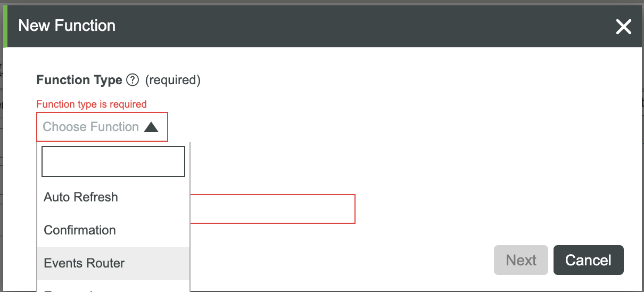
Task: Cancel the new function creation
Action: (588, 260)
